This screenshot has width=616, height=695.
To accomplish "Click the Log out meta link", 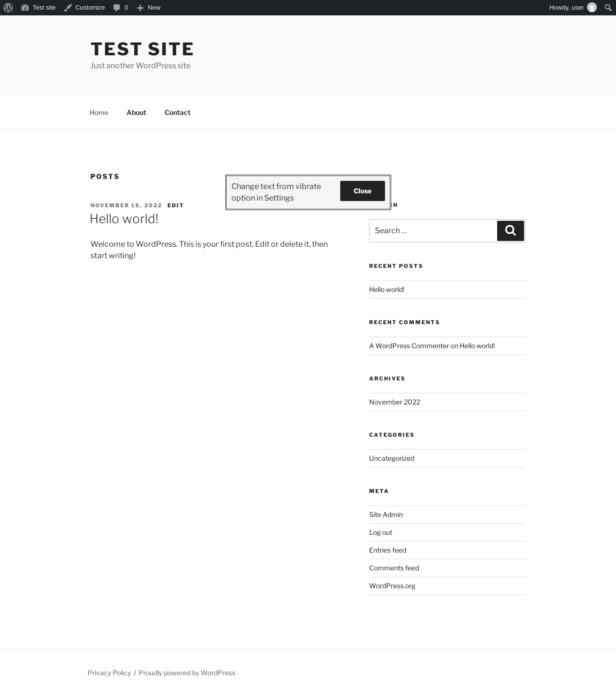I will [x=381, y=532].
